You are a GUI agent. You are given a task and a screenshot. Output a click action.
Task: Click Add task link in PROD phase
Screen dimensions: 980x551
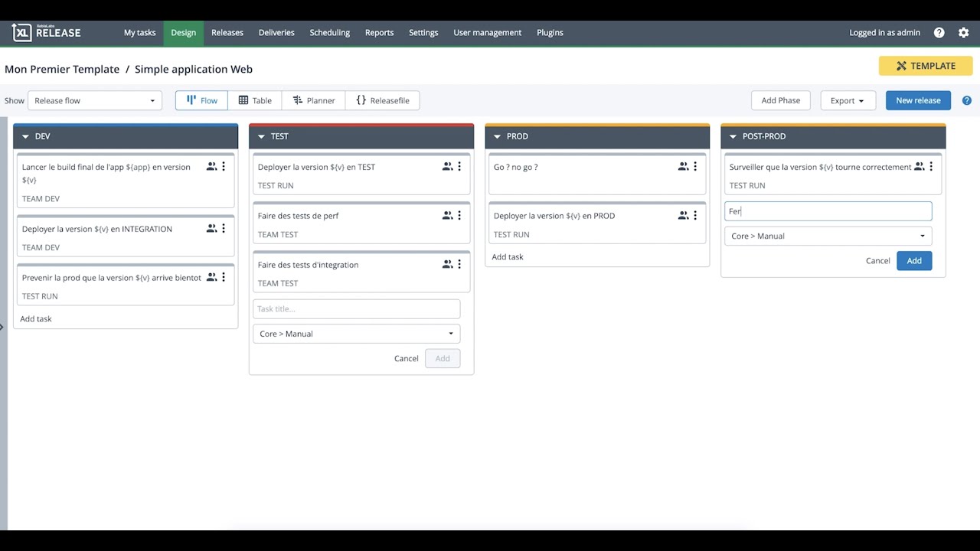click(x=508, y=256)
